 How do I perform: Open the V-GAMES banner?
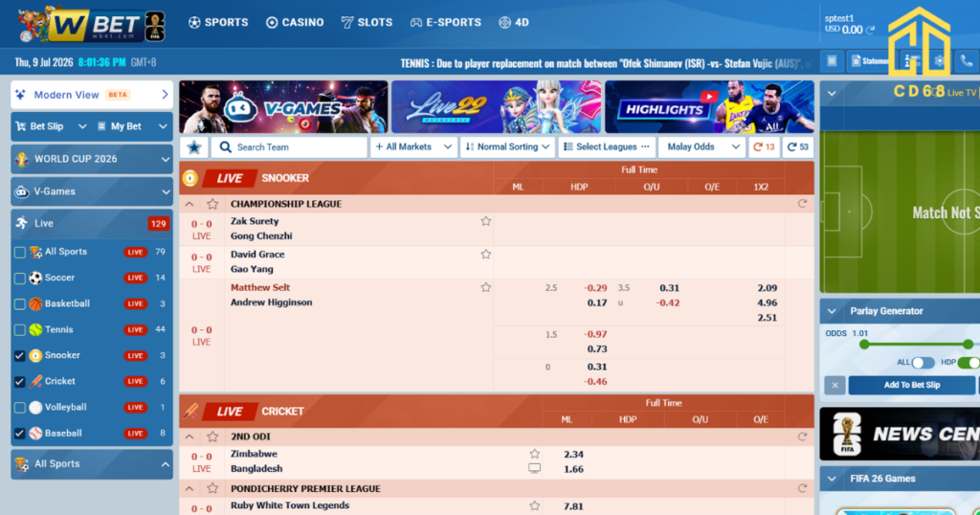pos(283,106)
